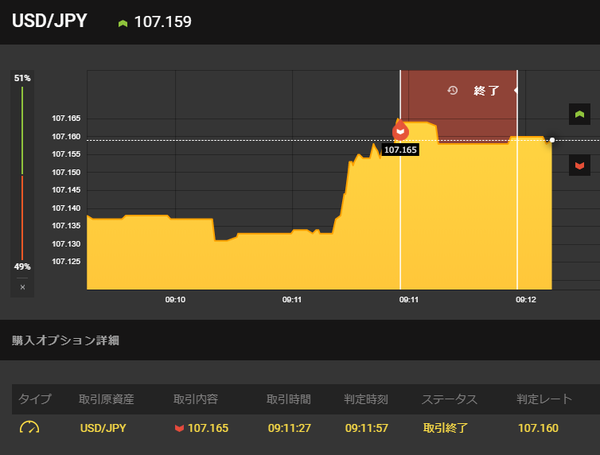Click the 107.140 price axis label
The width and height of the screenshot is (600, 455).
[x=66, y=208]
